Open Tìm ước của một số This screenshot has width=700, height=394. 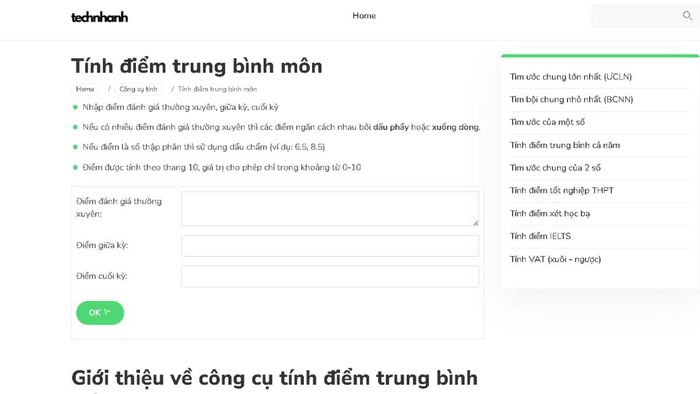pyautogui.click(x=547, y=122)
